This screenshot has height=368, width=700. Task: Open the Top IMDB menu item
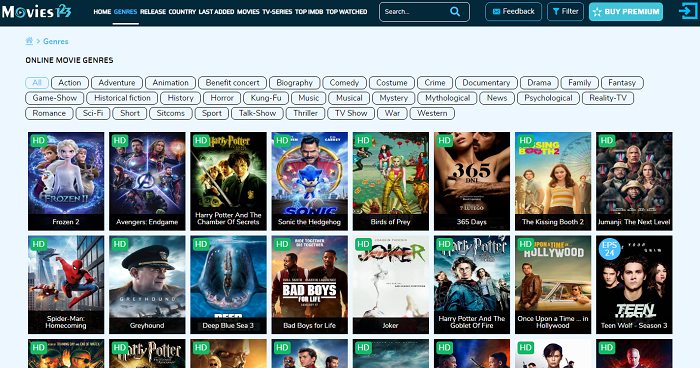click(x=309, y=12)
